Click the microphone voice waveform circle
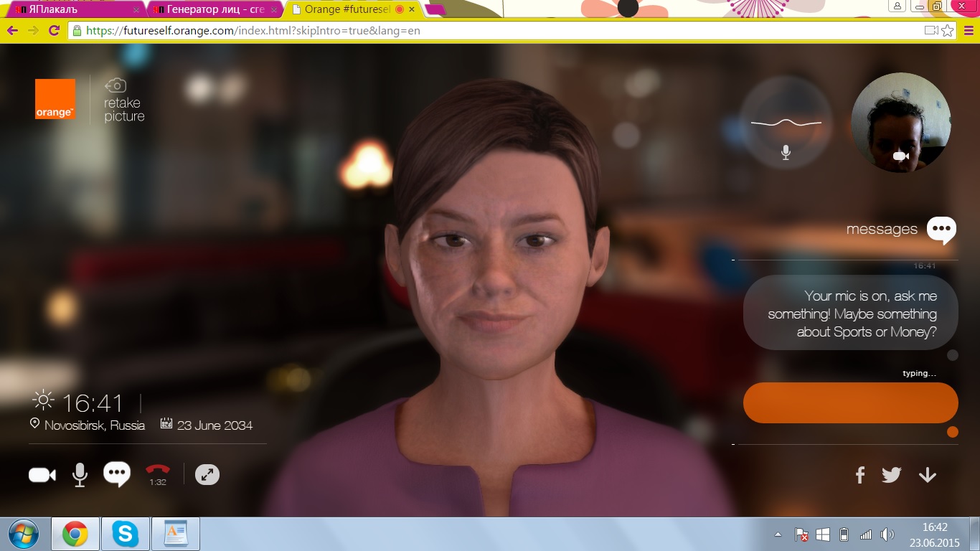The height and width of the screenshot is (551, 980). pos(786,123)
